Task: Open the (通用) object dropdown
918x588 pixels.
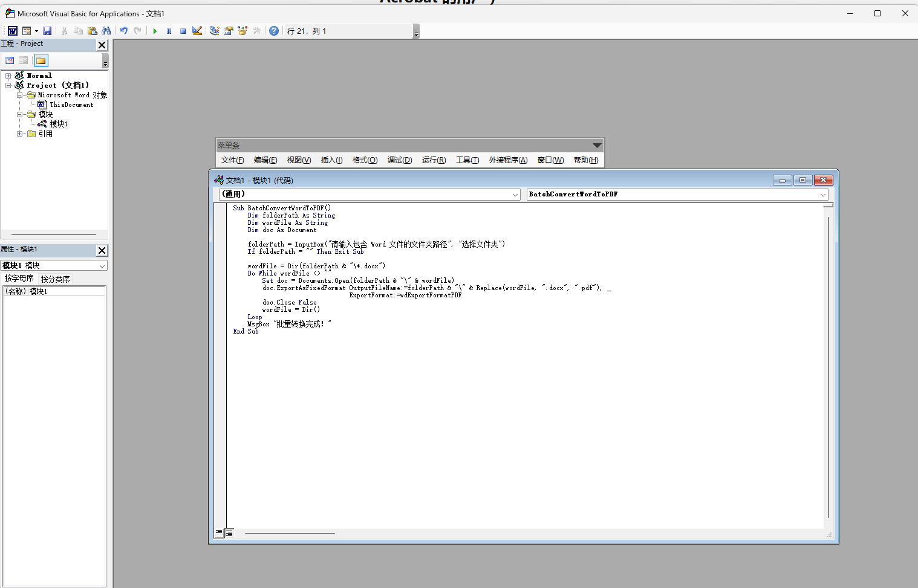Action: point(515,195)
